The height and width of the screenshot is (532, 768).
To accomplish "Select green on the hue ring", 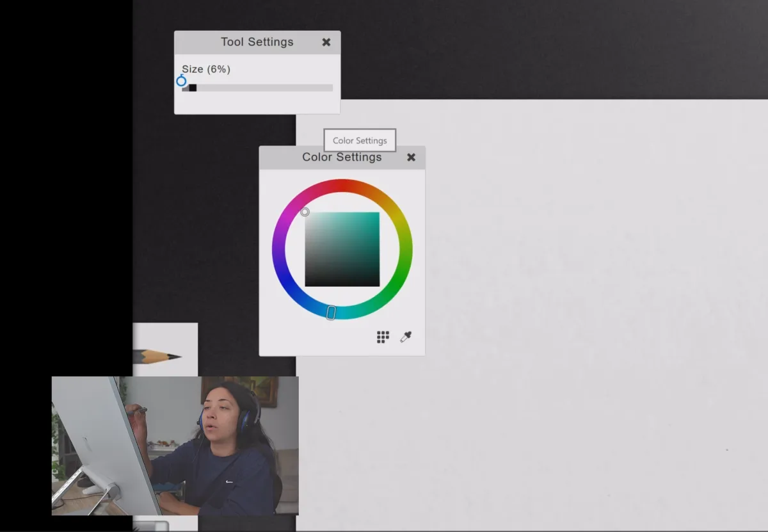I will (x=397, y=282).
